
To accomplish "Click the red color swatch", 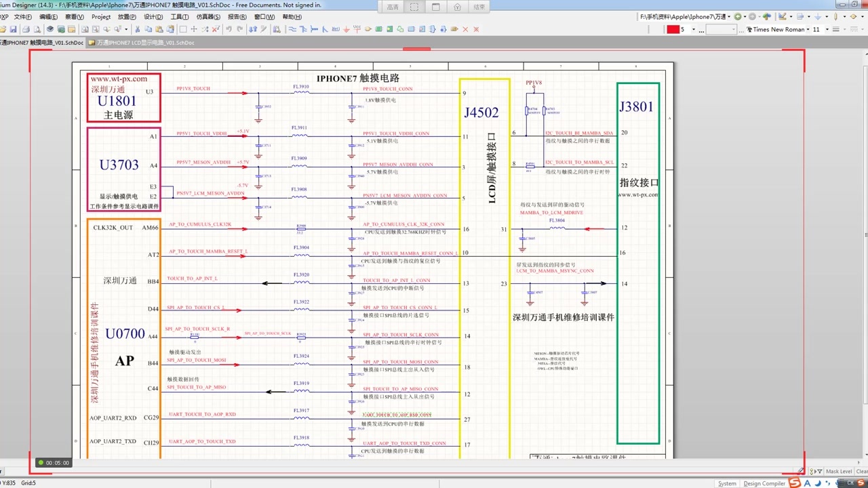I will pos(673,29).
